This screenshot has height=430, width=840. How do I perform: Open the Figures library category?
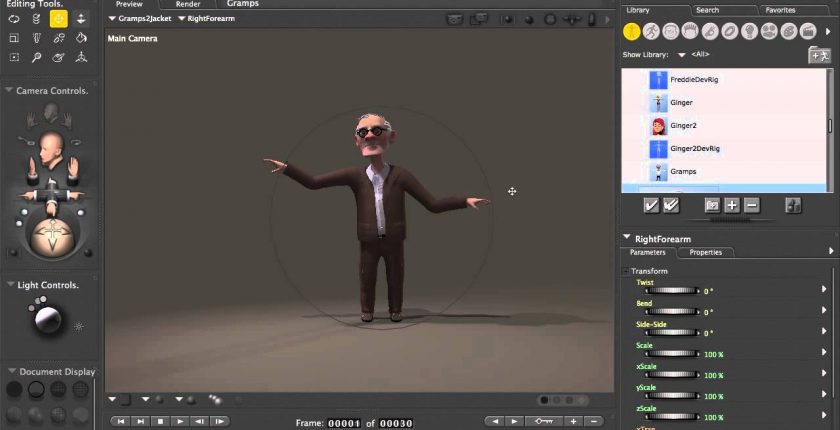pyautogui.click(x=632, y=32)
